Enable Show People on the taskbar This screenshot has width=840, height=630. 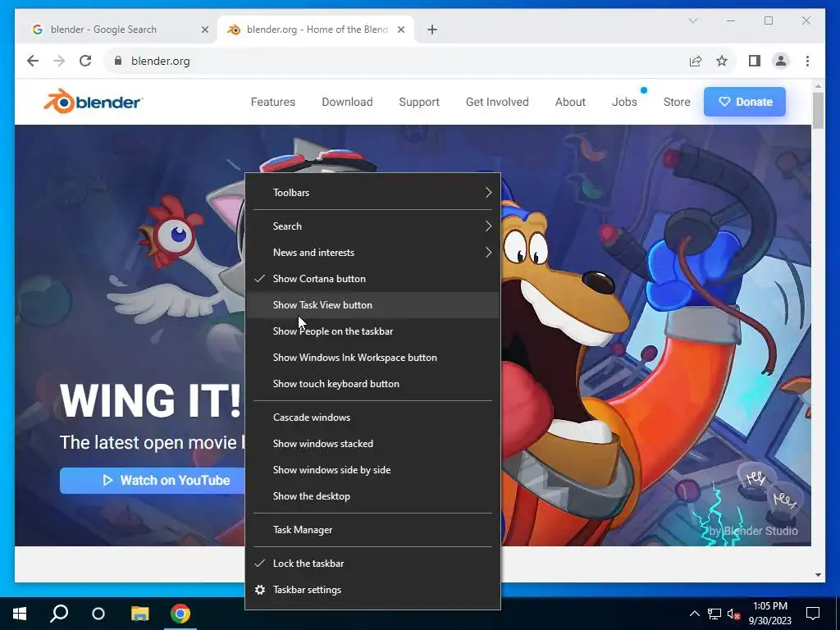point(372,331)
